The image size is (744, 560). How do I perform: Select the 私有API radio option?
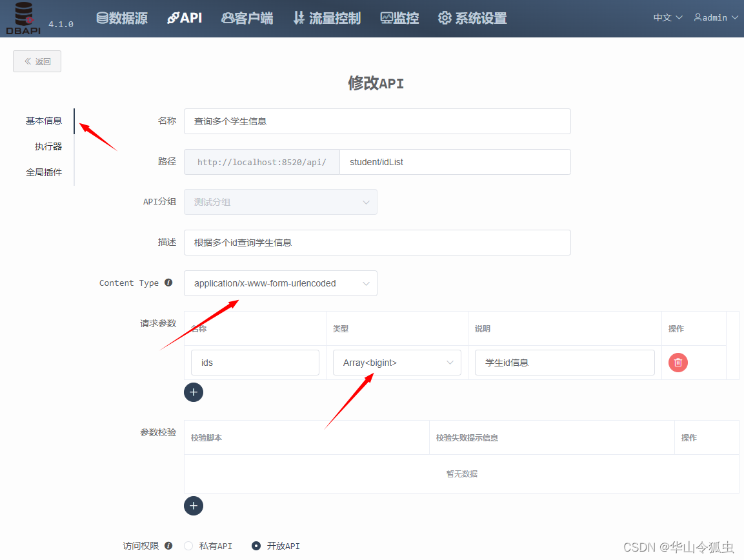[188, 546]
